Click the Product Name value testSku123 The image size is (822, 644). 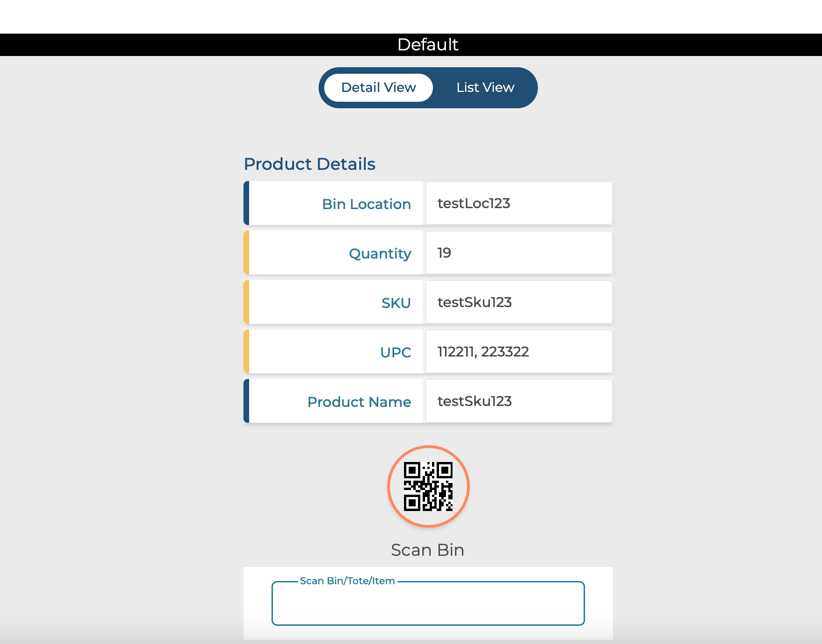tap(474, 401)
